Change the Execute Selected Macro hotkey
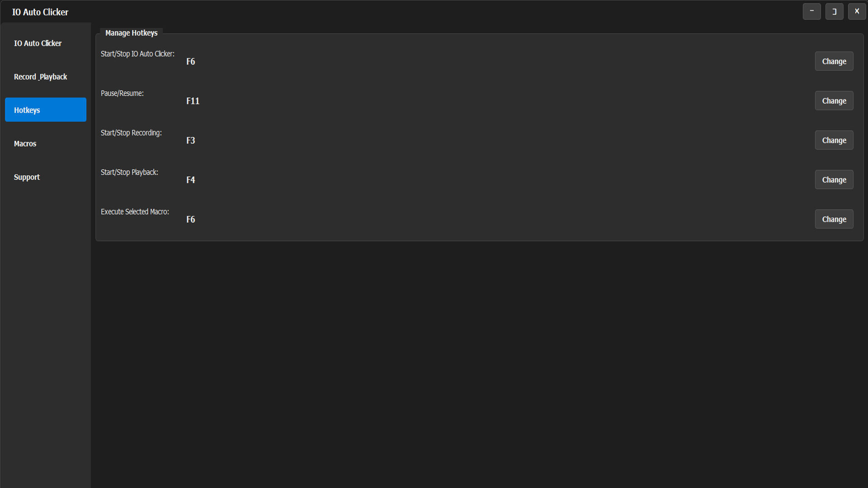Image resolution: width=868 pixels, height=488 pixels. 834,219
